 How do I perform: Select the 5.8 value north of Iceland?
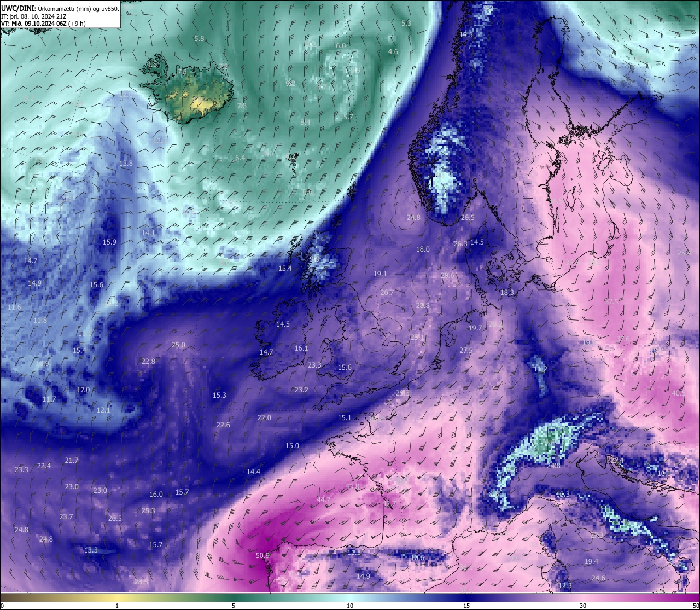click(199, 38)
